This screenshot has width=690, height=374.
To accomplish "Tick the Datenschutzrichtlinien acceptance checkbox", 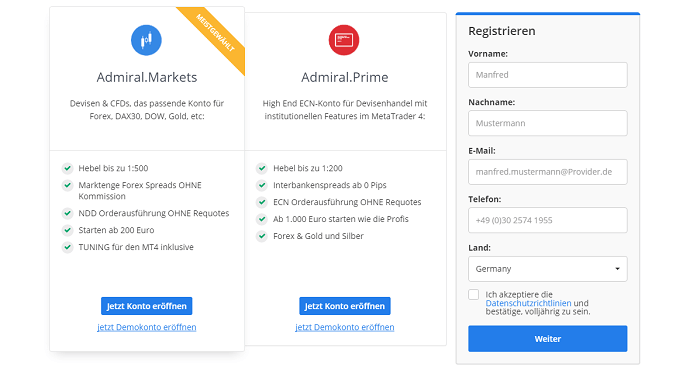I will click(473, 294).
